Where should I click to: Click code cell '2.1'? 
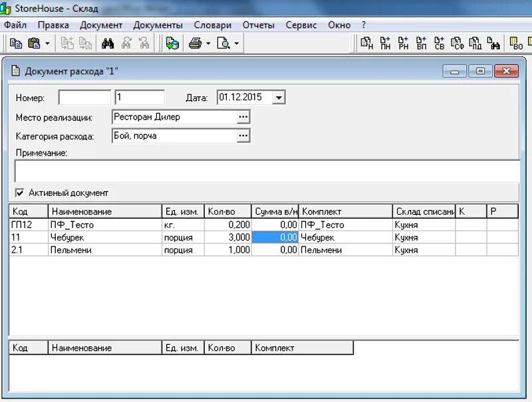[x=29, y=250]
